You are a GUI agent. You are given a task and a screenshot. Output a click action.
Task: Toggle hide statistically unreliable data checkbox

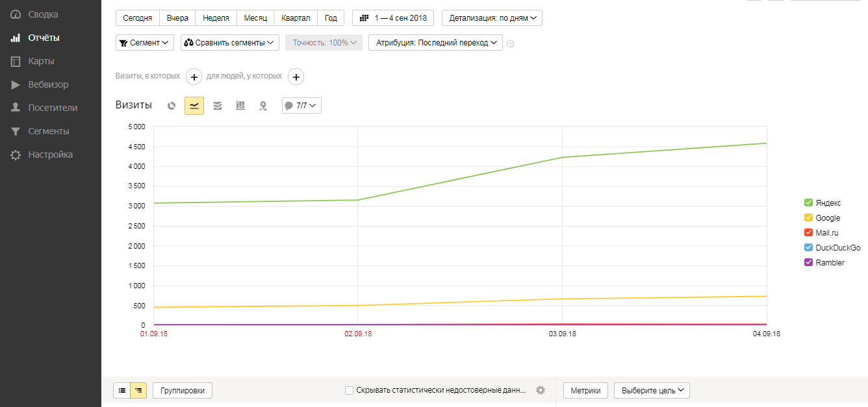click(350, 390)
